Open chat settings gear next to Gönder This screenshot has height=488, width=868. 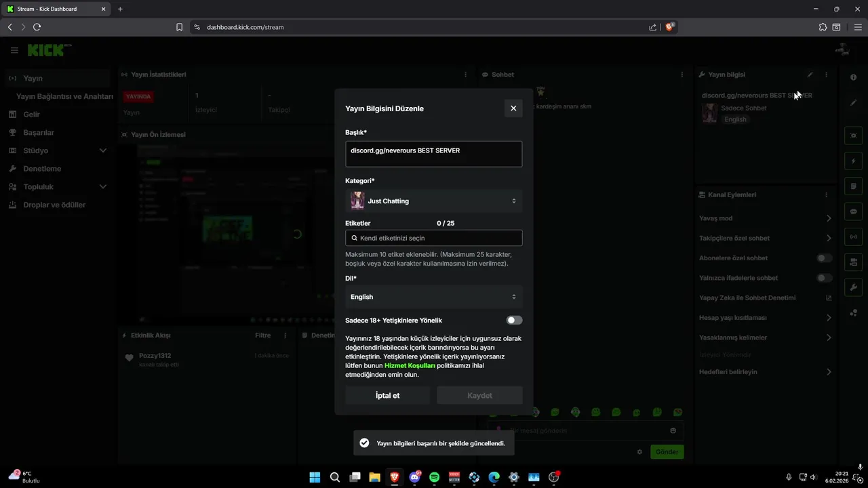[639, 451]
